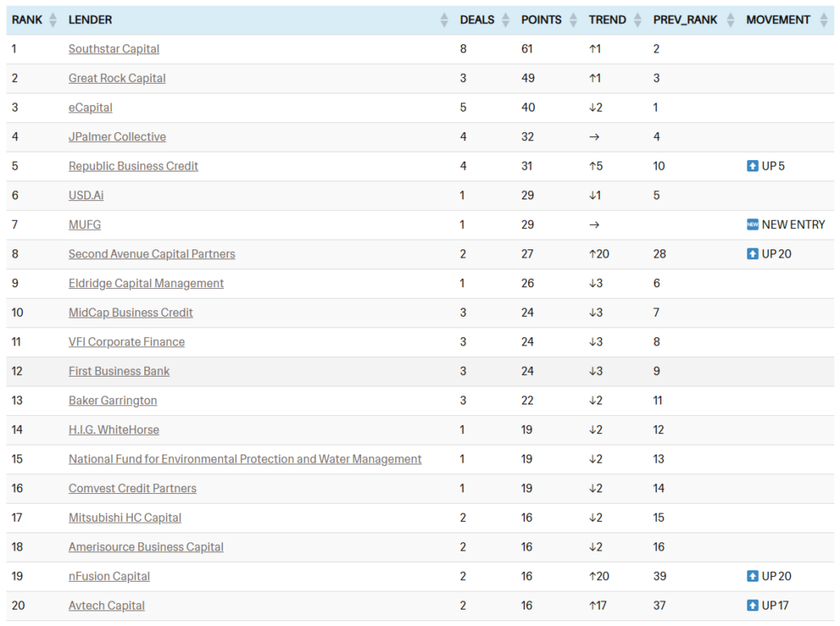Open the Southstar Capital lender link
The image size is (840, 626).
pos(114,49)
